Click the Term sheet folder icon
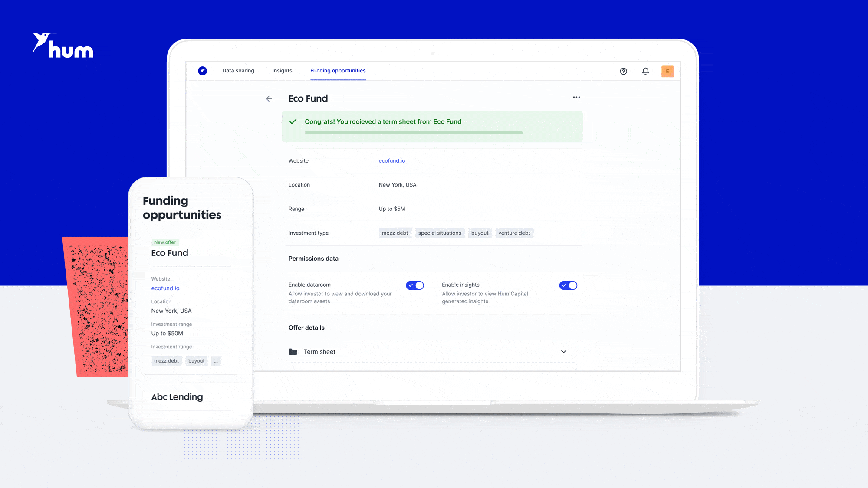Viewport: 868px width, 488px height. tap(293, 352)
